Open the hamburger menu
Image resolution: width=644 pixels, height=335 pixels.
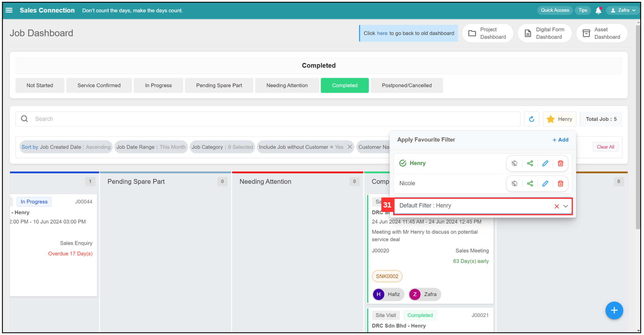(x=9, y=10)
